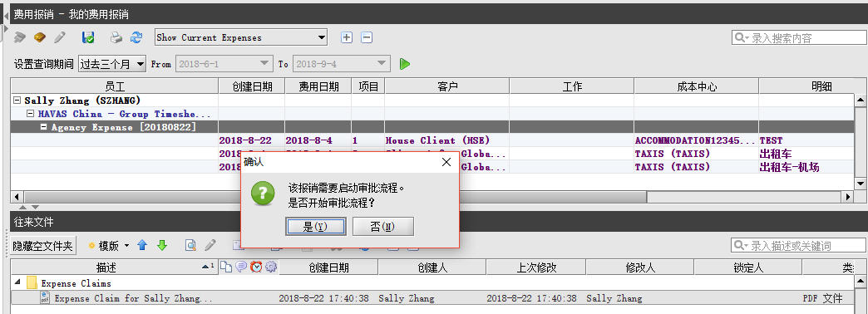The height and width of the screenshot is (314, 868).
Task: Select the ACCOMMODATION12345... cost center cell
Action: point(697,140)
